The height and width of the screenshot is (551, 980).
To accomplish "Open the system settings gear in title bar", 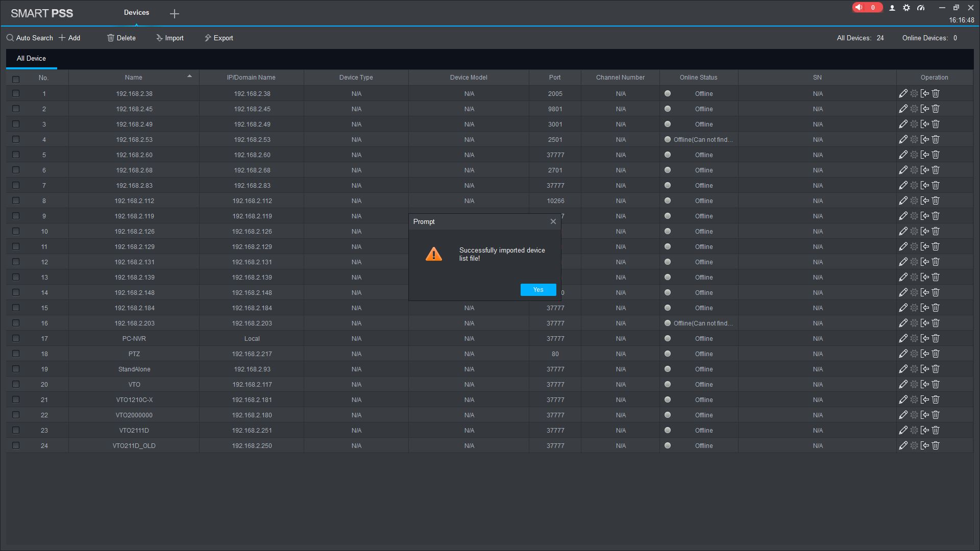I will tap(906, 8).
